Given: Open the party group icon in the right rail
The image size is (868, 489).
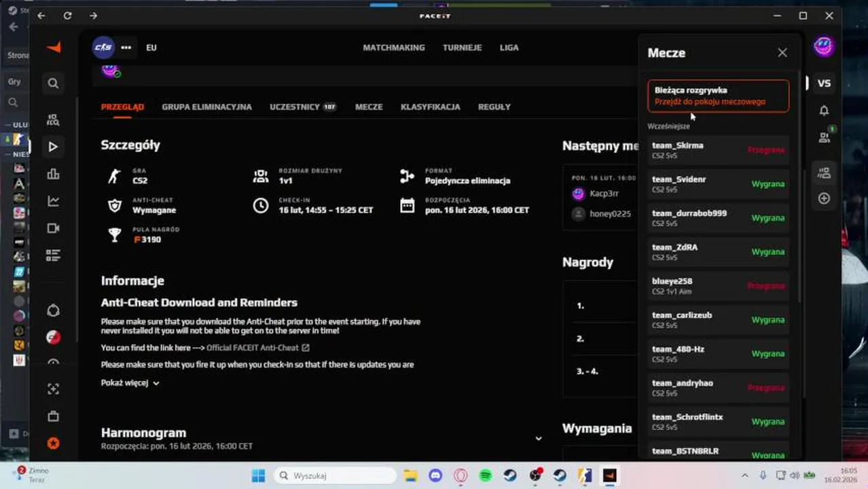Looking at the screenshot, I should [x=824, y=173].
